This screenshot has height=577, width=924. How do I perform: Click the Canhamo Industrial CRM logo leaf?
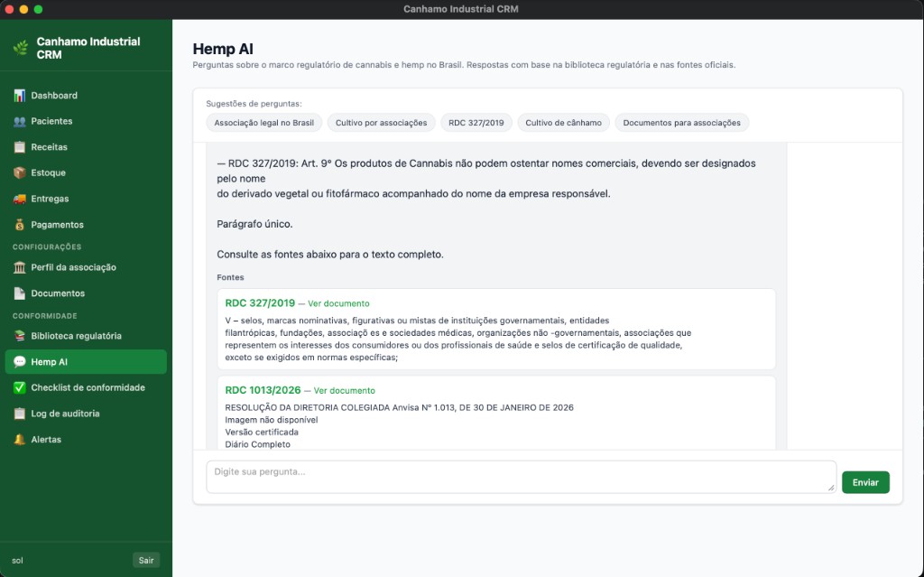20,47
